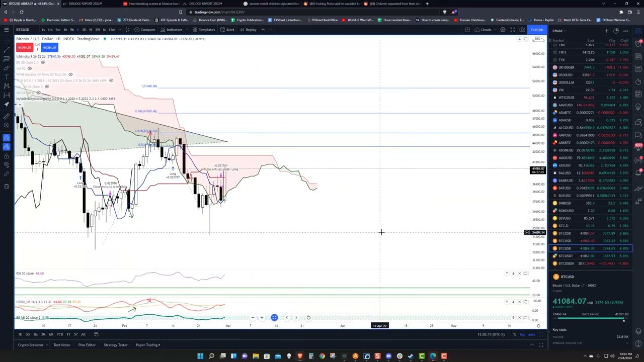Toggle auto scale on price axis
This screenshot has width=644, height=362.
pyautogui.click(x=531, y=334)
